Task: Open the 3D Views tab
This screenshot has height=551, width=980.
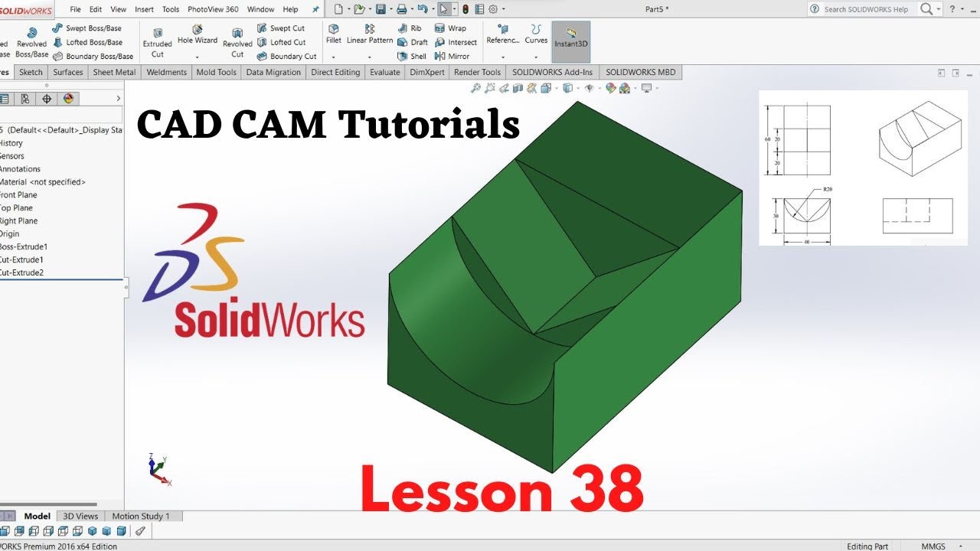Action: pyautogui.click(x=80, y=516)
